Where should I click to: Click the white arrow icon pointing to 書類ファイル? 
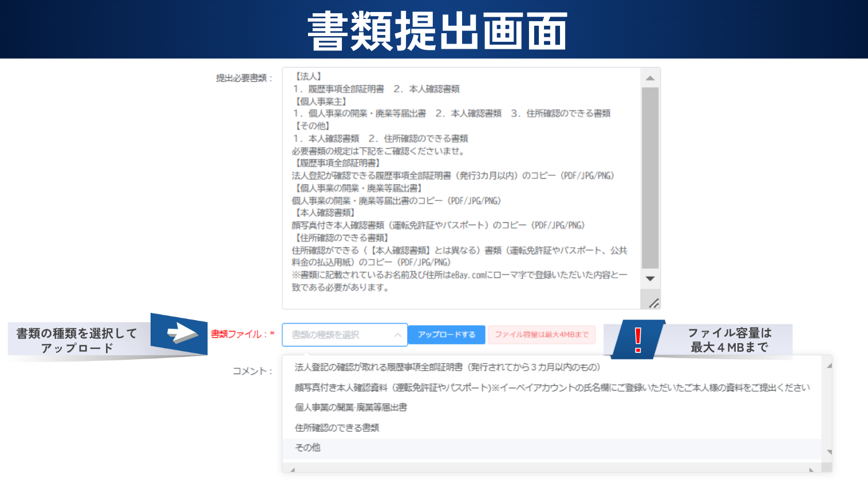coord(182,333)
